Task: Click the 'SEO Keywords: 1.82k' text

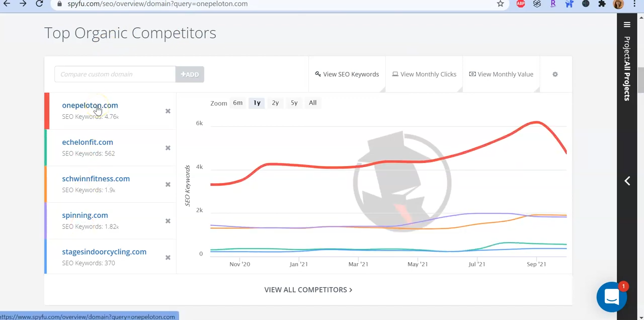Action: 91,226
